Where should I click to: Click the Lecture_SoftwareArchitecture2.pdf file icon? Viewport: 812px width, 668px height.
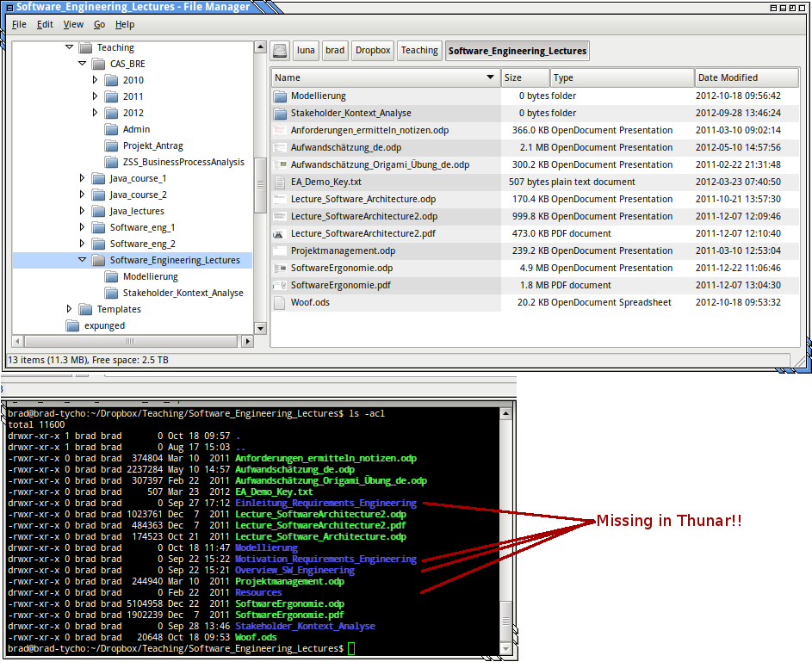(280, 234)
